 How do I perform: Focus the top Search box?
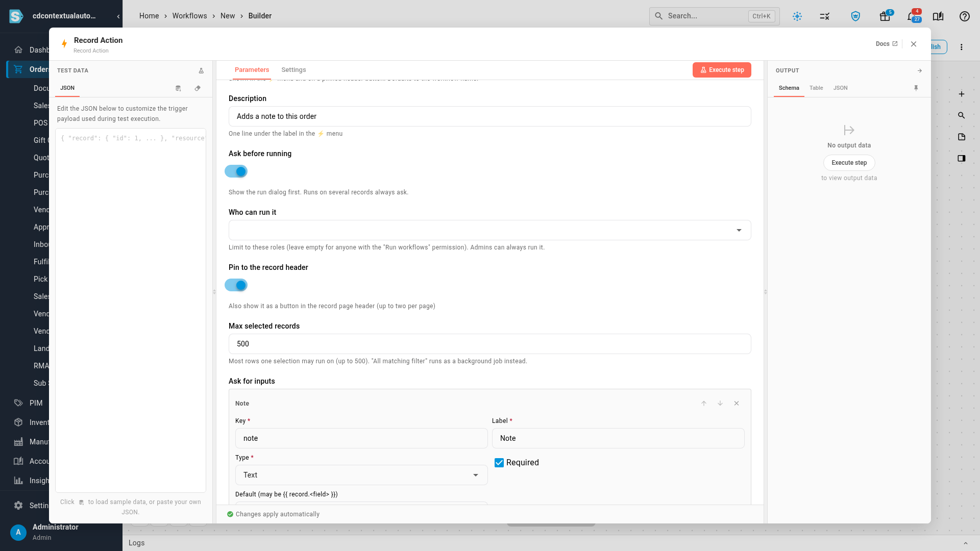coord(714,16)
